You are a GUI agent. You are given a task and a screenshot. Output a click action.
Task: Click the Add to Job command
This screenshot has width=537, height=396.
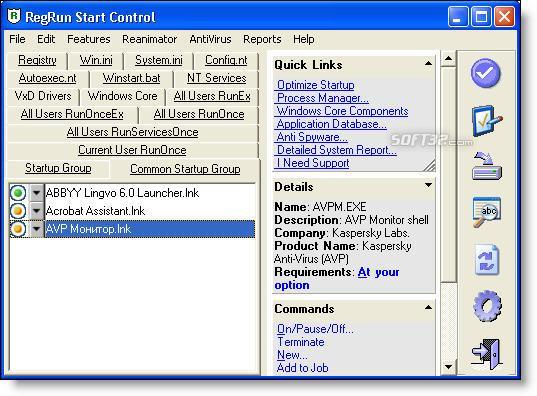(302, 368)
